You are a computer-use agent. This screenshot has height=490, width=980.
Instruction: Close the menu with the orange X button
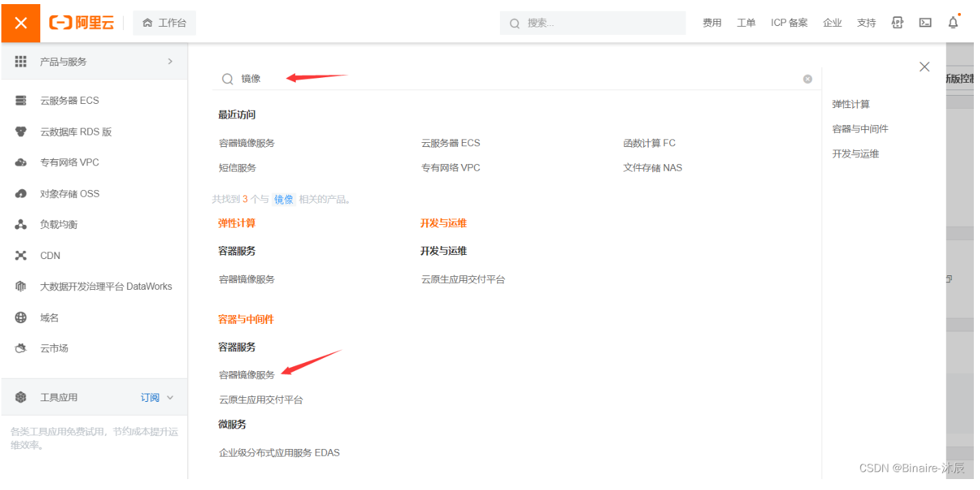pyautogui.click(x=20, y=23)
